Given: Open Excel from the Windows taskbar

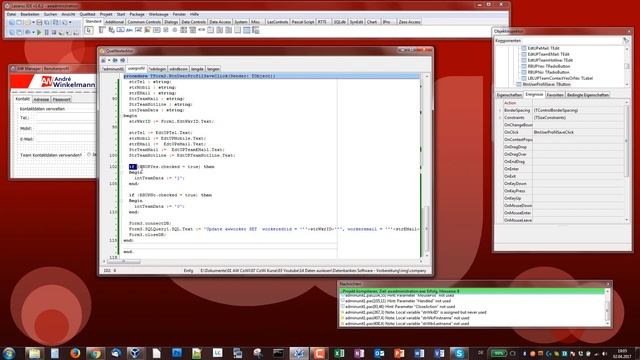Looking at the screenshot, I should coord(339,353).
